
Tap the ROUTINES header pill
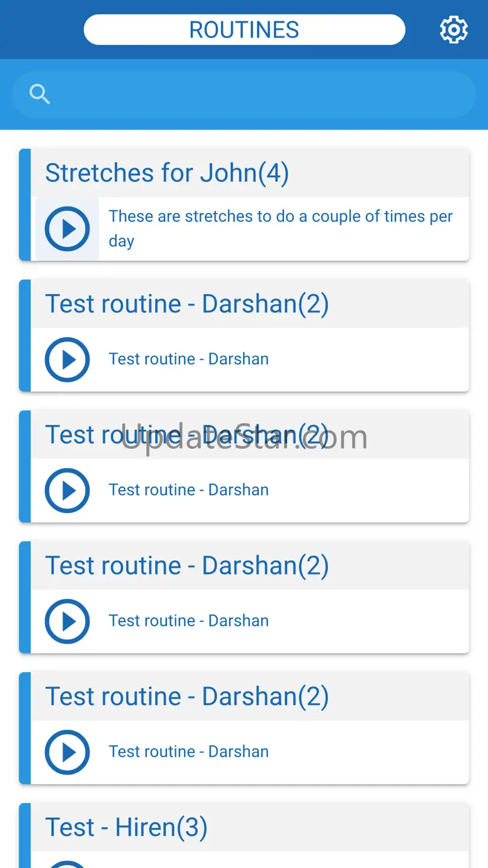point(244,30)
